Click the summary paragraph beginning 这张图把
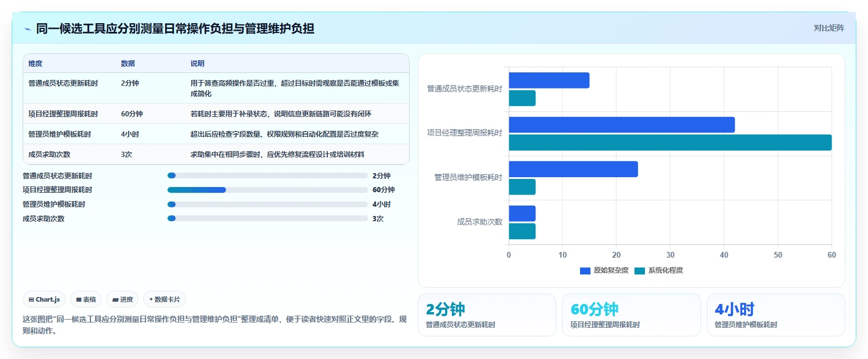This screenshot has width=868, height=359. coord(213,325)
